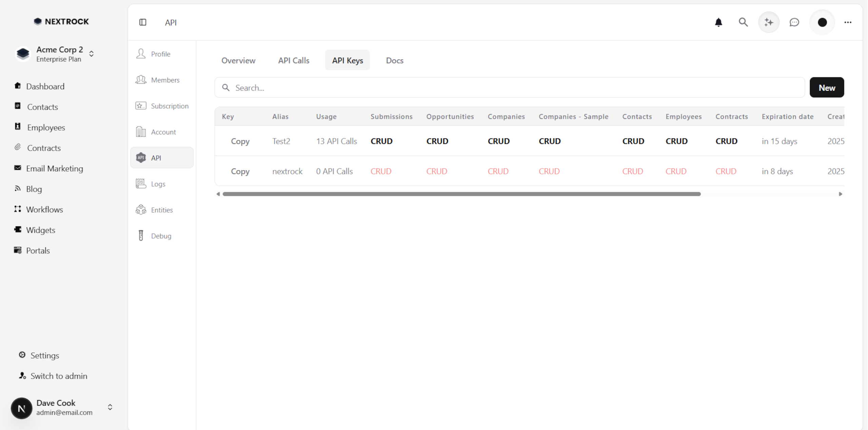Image resolution: width=868 pixels, height=430 pixels.
Task: Click right arrow of table scrollbar
Action: coord(841,194)
